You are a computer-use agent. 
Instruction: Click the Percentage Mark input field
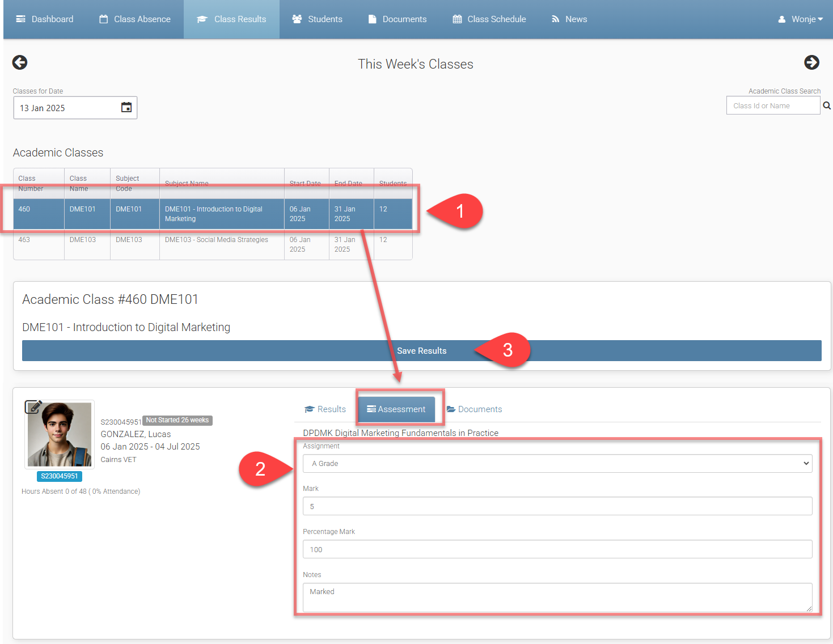[557, 549]
